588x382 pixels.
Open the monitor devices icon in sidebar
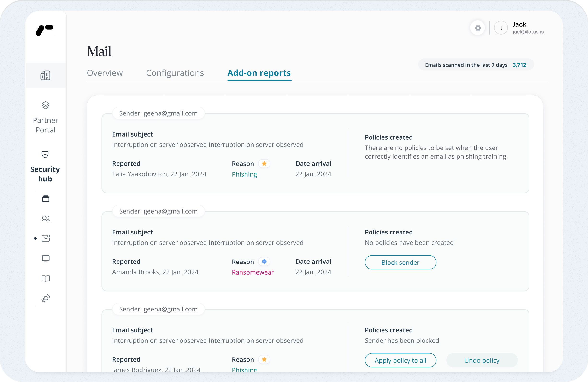pyautogui.click(x=46, y=259)
